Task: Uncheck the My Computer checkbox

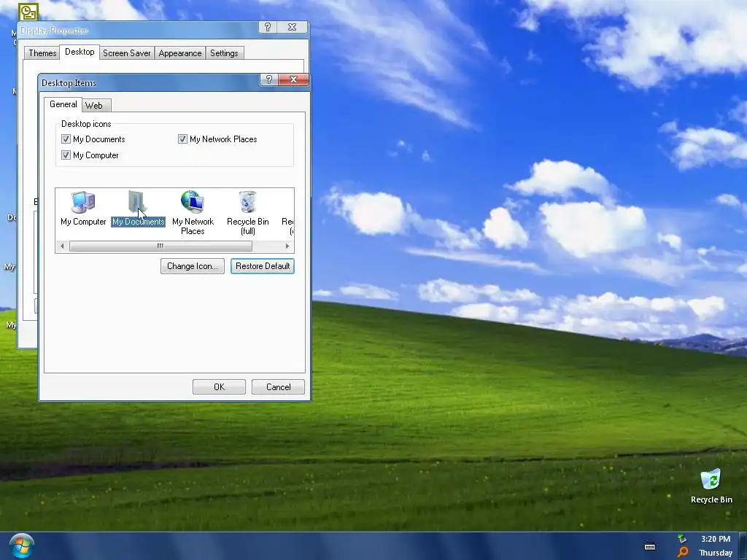Action: pyautogui.click(x=66, y=155)
